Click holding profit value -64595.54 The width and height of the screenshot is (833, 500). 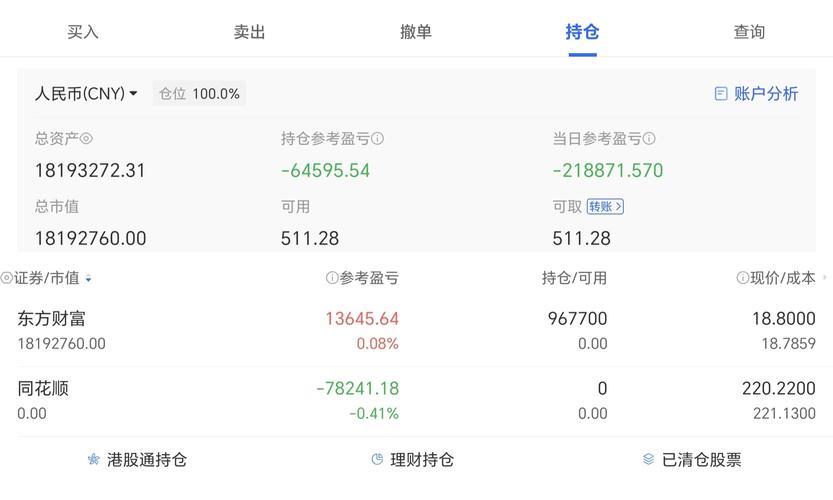(325, 171)
